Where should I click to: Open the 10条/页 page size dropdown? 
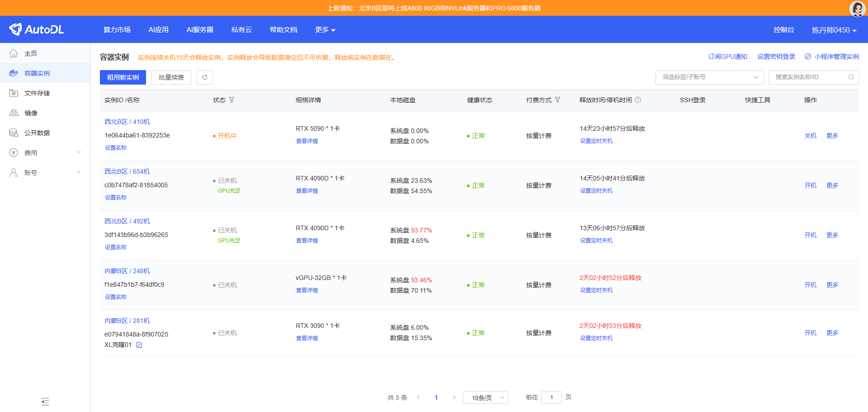coord(485,398)
